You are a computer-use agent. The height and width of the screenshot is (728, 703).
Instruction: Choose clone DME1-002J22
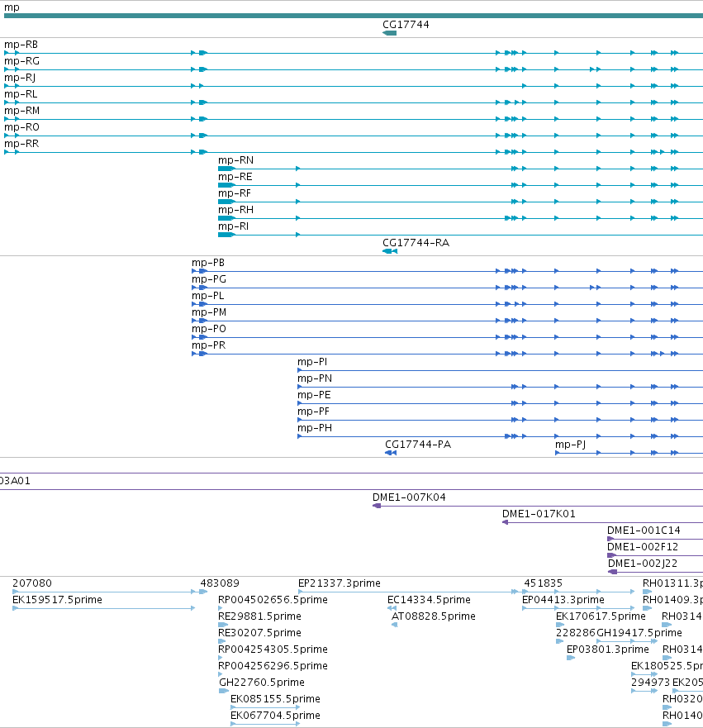click(x=643, y=564)
